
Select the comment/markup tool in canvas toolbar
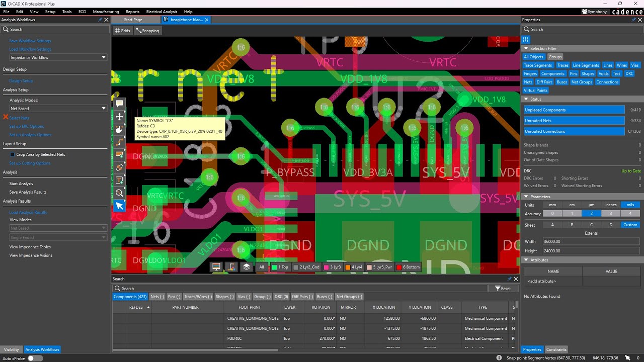pos(119,104)
